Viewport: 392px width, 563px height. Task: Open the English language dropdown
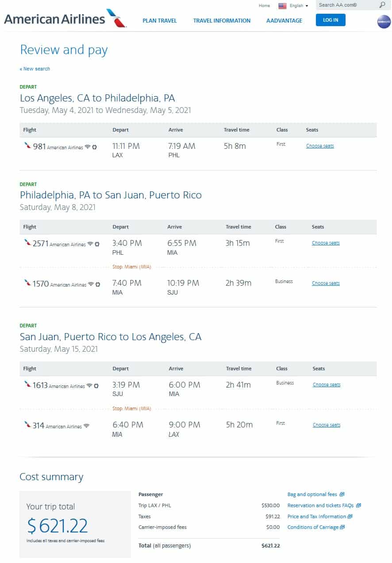(299, 6)
